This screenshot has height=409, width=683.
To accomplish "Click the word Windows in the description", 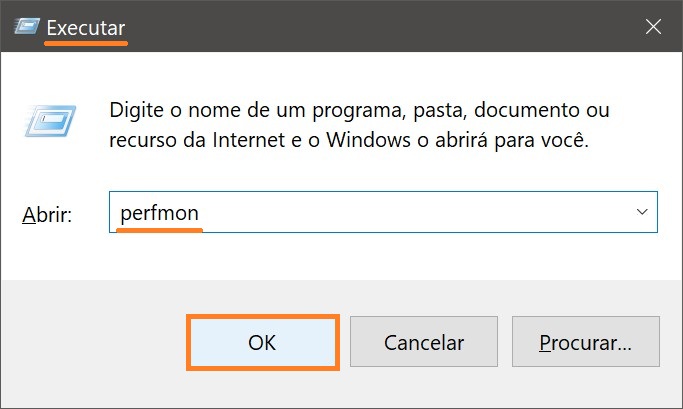I will (x=369, y=140).
